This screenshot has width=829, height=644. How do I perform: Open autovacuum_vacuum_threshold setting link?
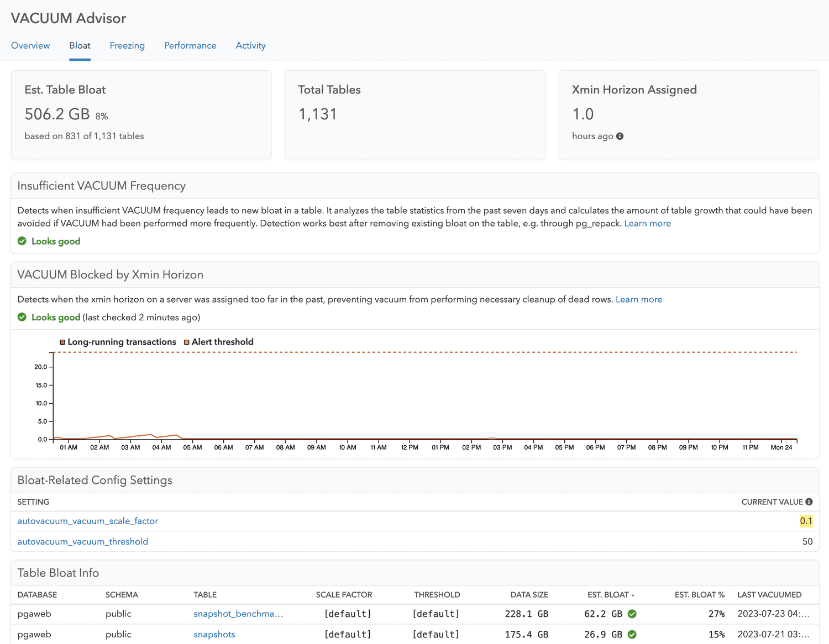(83, 542)
